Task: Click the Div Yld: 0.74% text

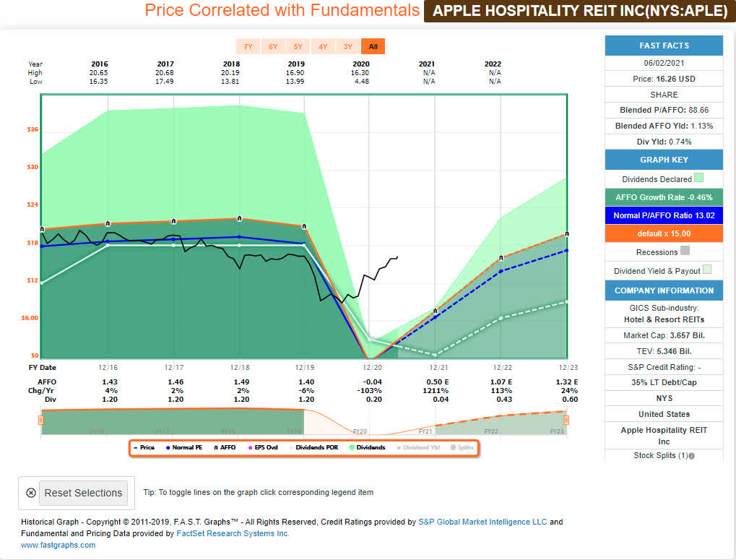Action: point(664,142)
